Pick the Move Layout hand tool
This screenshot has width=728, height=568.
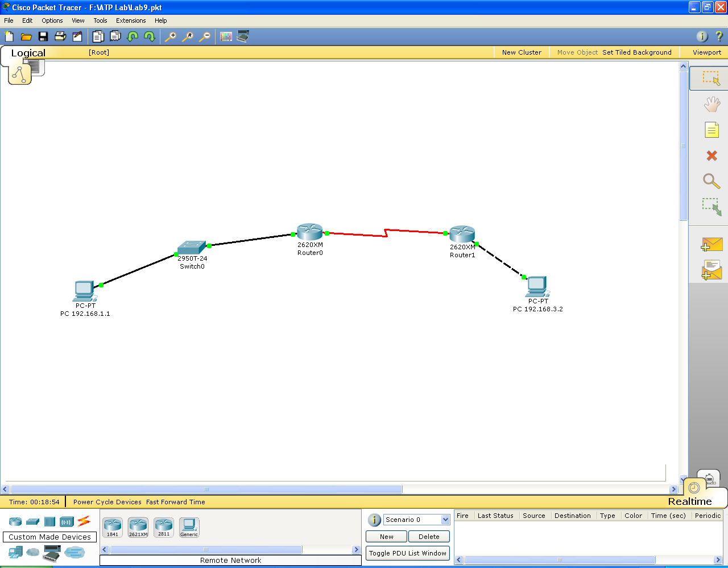point(712,104)
